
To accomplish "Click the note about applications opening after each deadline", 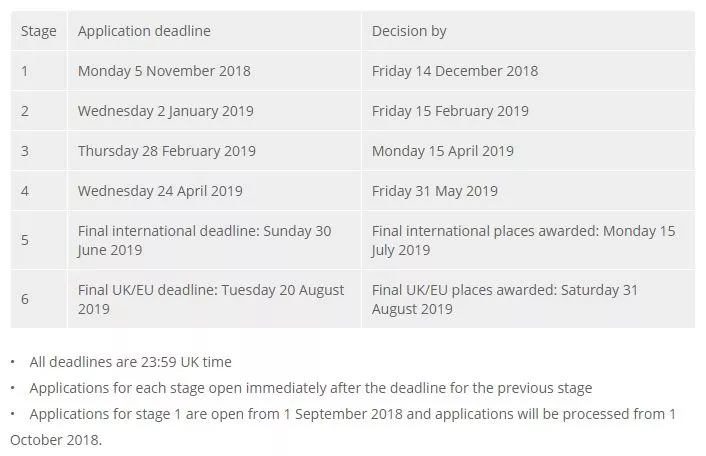I will tap(310, 388).
